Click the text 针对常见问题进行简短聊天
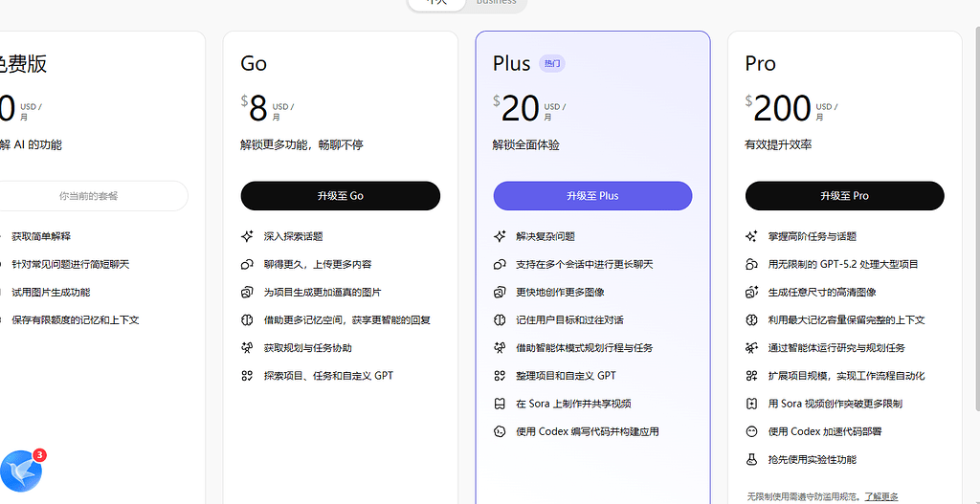Screen dimensions: 980x504 coord(71,264)
